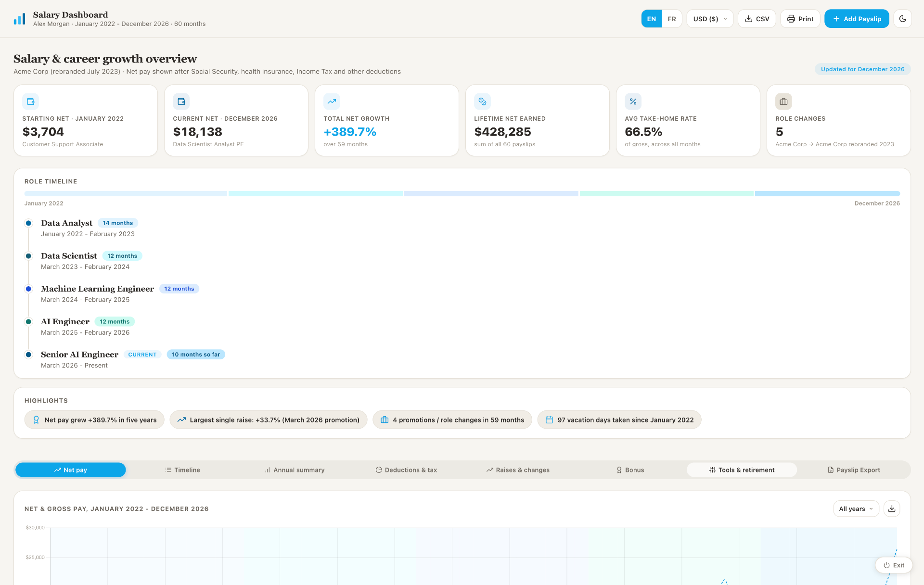
Task: Click the briefcase icon on Role Changes card
Action: coord(783,102)
